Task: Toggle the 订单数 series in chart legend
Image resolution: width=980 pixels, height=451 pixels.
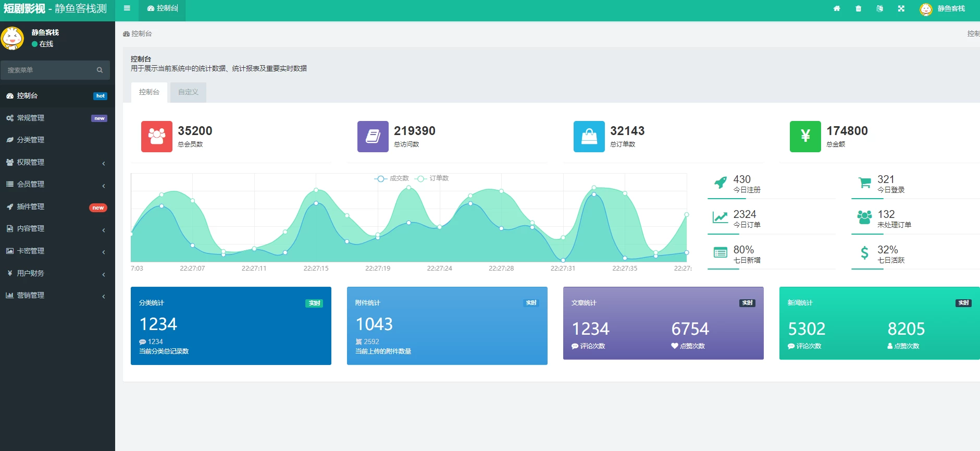Action: click(x=432, y=178)
